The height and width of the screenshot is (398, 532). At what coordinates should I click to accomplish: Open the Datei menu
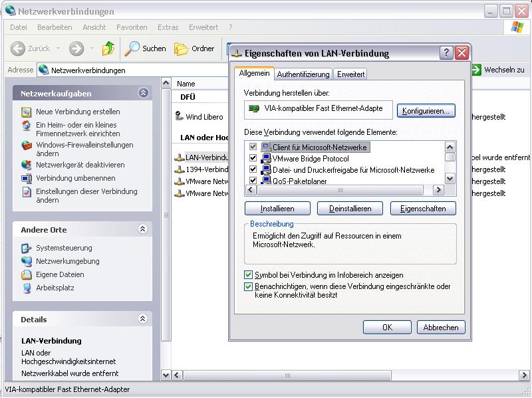[x=19, y=27]
